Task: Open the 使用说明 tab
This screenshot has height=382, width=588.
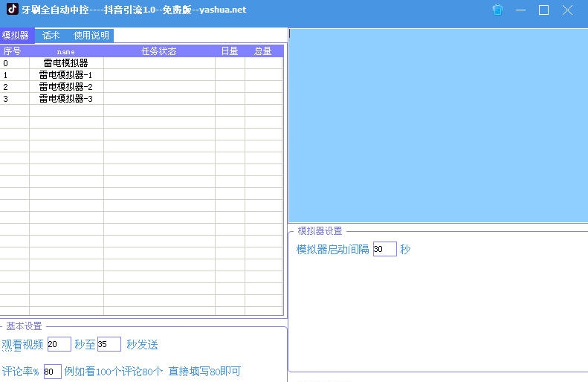Action: coord(91,36)
